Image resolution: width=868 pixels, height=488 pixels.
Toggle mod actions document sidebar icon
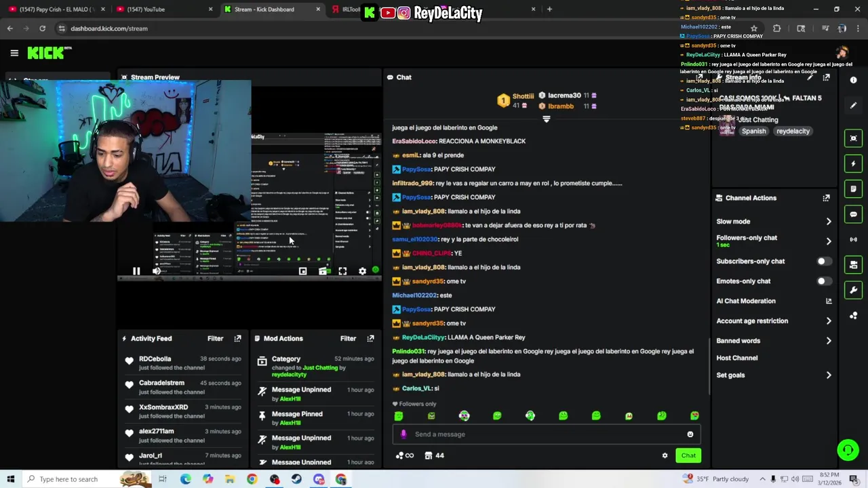click(x=853, y=189)
